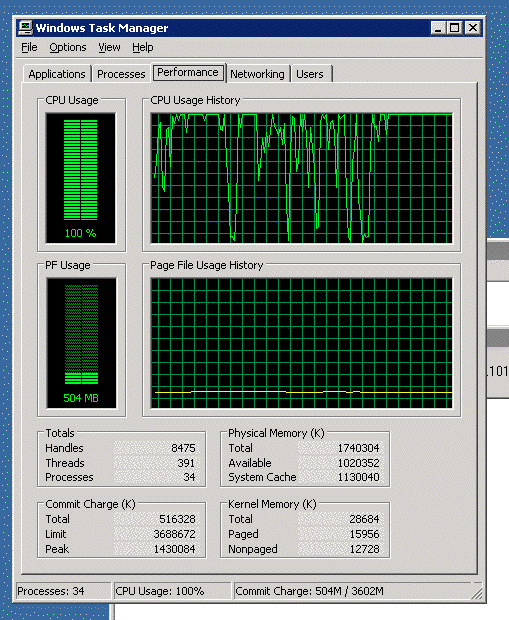
Task: Click Kernel Memory Paged value 15956
Action: (364, 534)
